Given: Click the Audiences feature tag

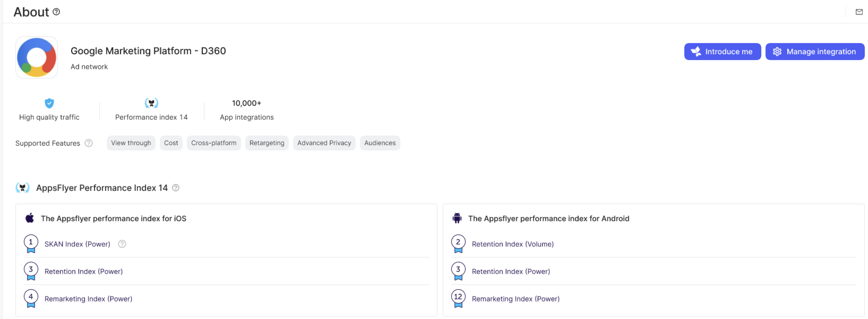Looking at the screenshot, I should click(x=380, y=143).
